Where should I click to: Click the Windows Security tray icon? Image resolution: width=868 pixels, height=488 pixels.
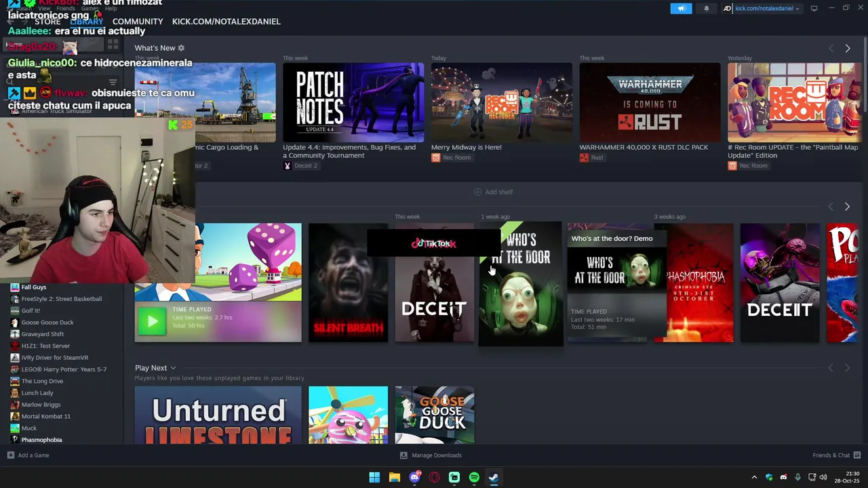(x=769, y=477)
